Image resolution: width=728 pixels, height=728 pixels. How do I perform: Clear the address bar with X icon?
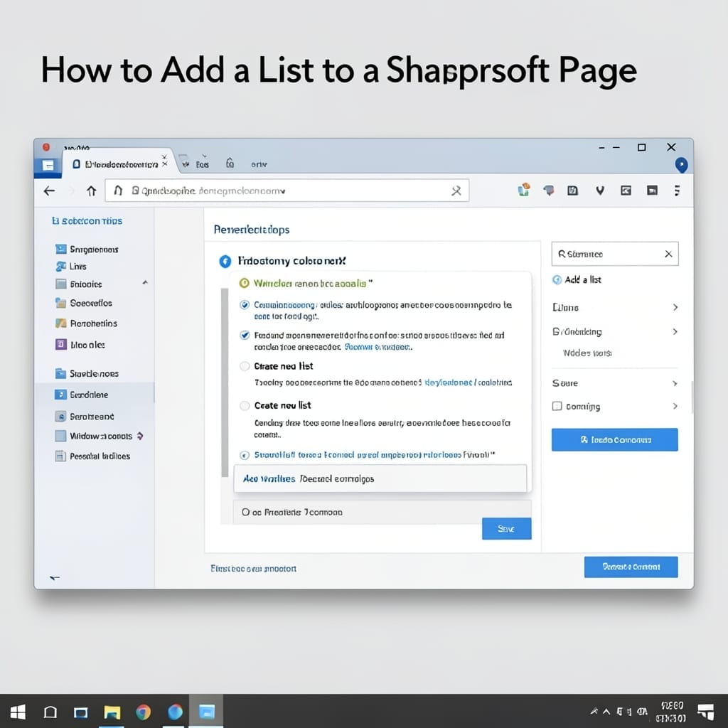(x=456, y=191)
